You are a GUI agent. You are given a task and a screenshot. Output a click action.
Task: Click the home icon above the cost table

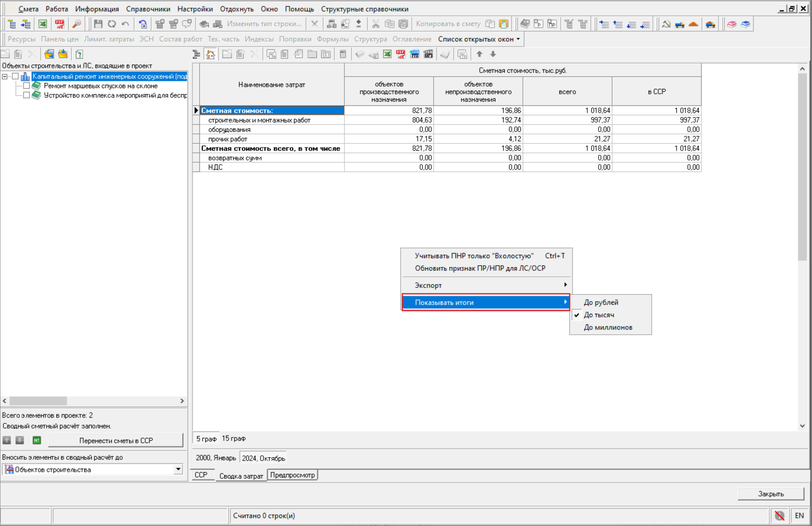(x=211, y=54)
